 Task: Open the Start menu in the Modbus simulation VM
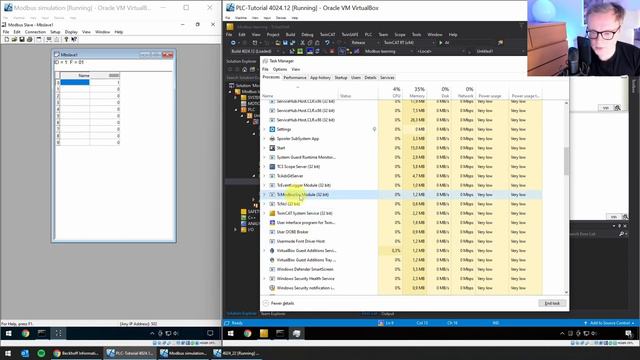[x=9, y=333]
